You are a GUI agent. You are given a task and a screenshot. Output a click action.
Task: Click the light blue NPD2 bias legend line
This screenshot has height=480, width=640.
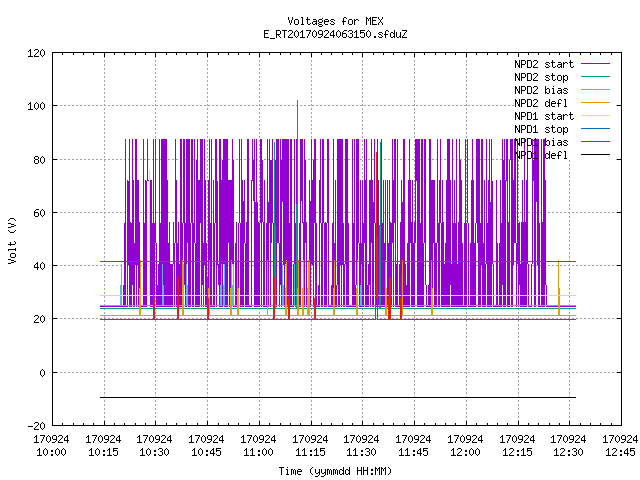[596, 90]
